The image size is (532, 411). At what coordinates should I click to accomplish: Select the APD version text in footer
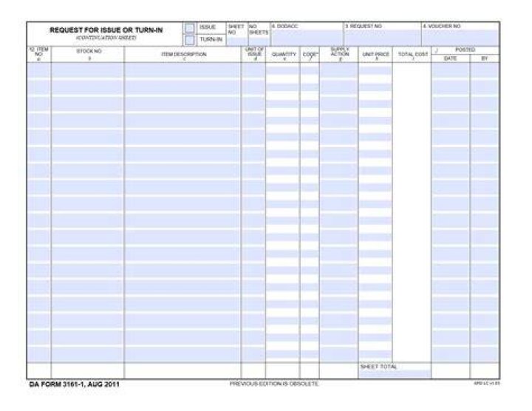(486, 383)
